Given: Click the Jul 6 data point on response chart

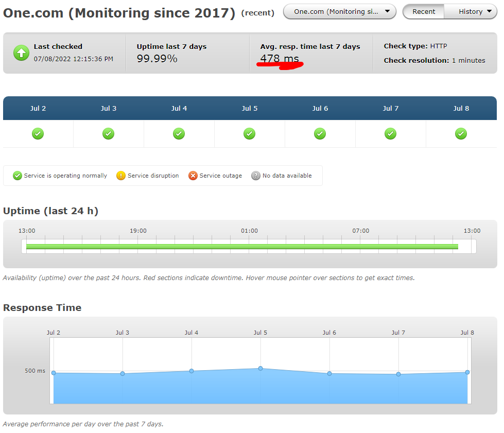Looking at the screenshot, I should tap(329, 373).
